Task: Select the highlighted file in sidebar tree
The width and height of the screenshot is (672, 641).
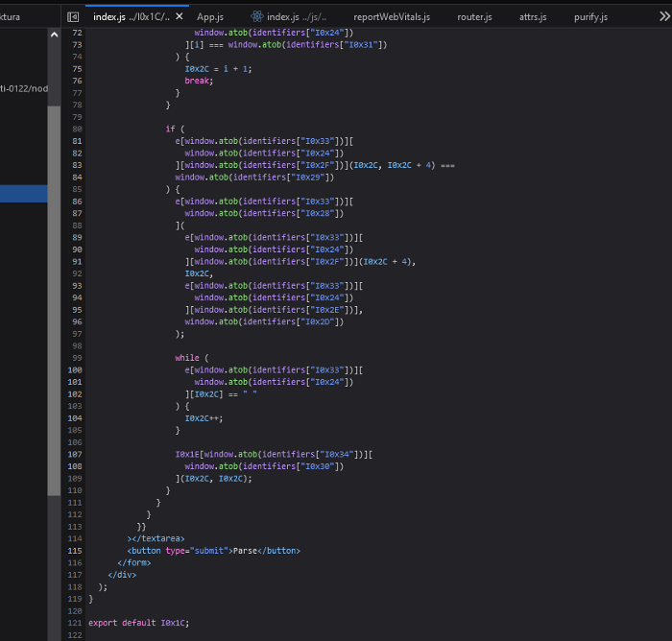Action: [x=23, y=195]
